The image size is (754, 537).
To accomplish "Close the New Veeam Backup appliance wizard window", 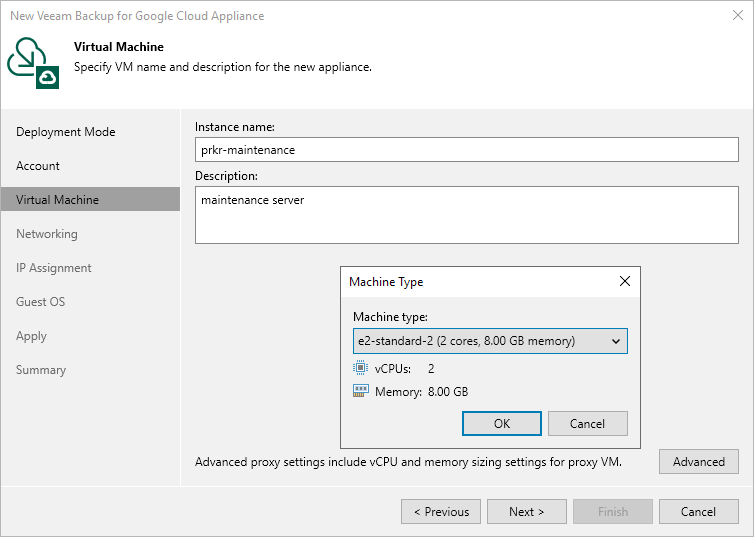I will point(738,15).
